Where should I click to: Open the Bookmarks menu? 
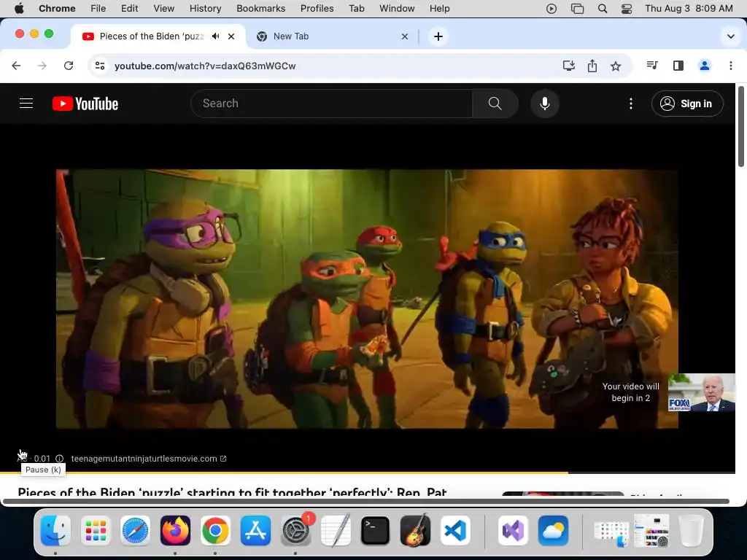click(260, 8)
